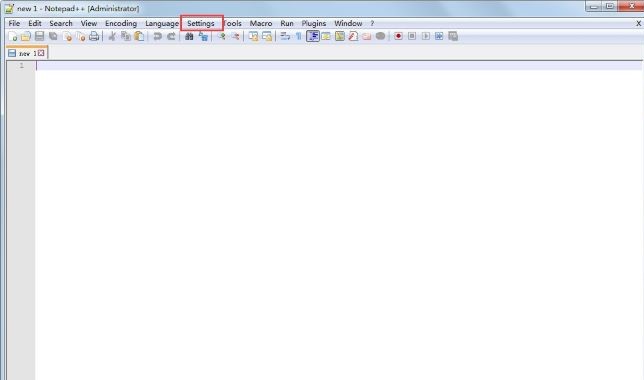Open the ? help menu
The image size is (644, 380).
point(372,23)
